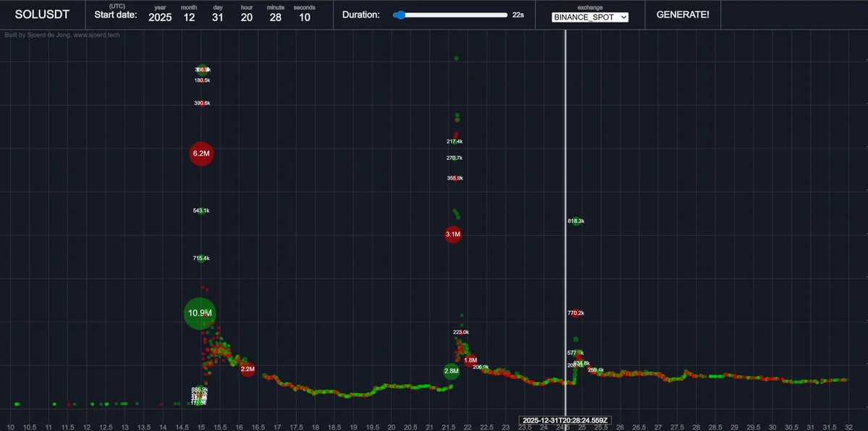Screen dimensions: 868x431
Task: Click the GENERATE! button
Action: coord(682,14)
